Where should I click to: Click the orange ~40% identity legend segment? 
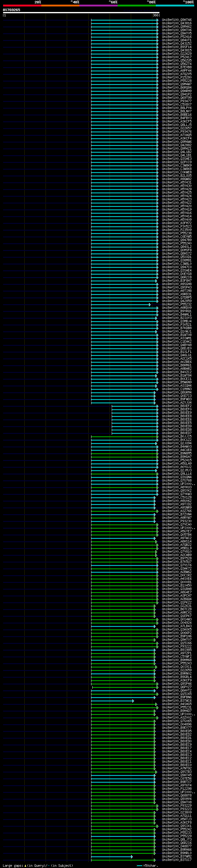click(60, 6)
